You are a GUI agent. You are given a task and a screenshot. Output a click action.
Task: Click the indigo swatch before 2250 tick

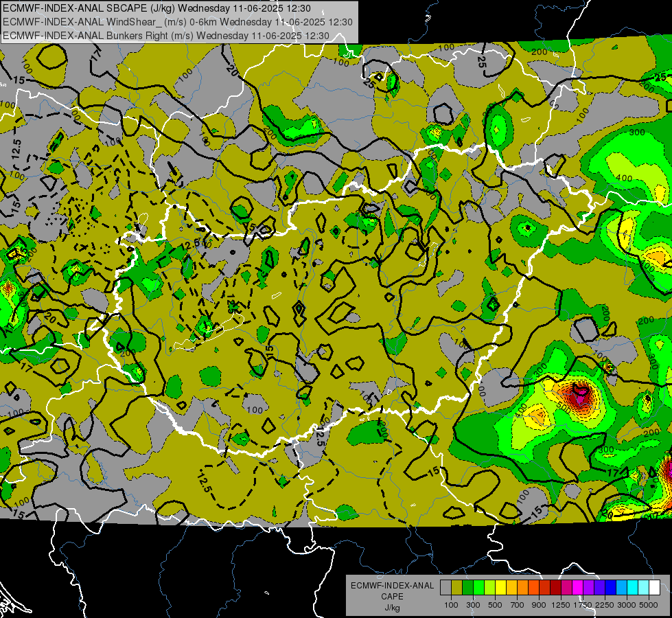click(599, 588)
